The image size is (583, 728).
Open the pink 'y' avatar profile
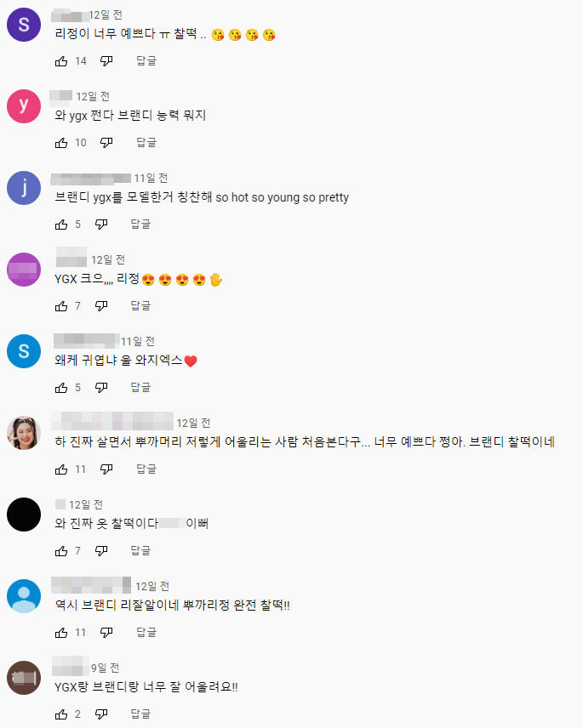(24, 106)
